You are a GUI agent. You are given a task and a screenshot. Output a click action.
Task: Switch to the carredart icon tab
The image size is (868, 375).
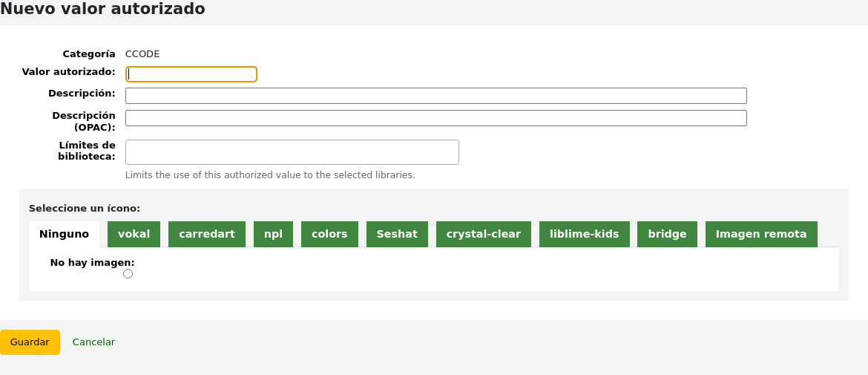coord(206,234)
